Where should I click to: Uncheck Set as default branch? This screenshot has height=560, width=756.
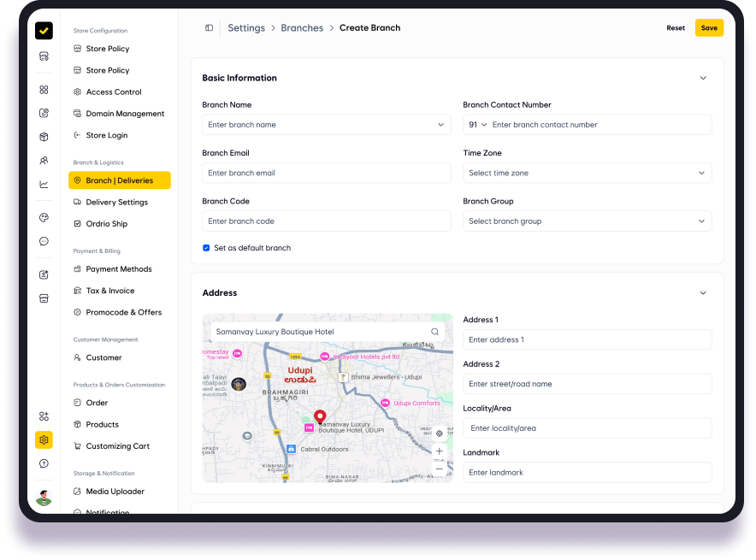206,248
